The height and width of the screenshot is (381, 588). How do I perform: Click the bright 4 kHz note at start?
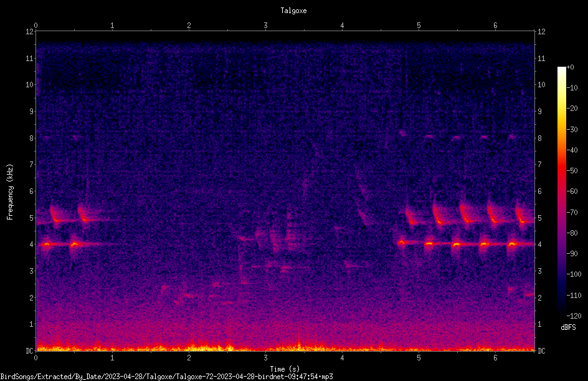[47, 244]
